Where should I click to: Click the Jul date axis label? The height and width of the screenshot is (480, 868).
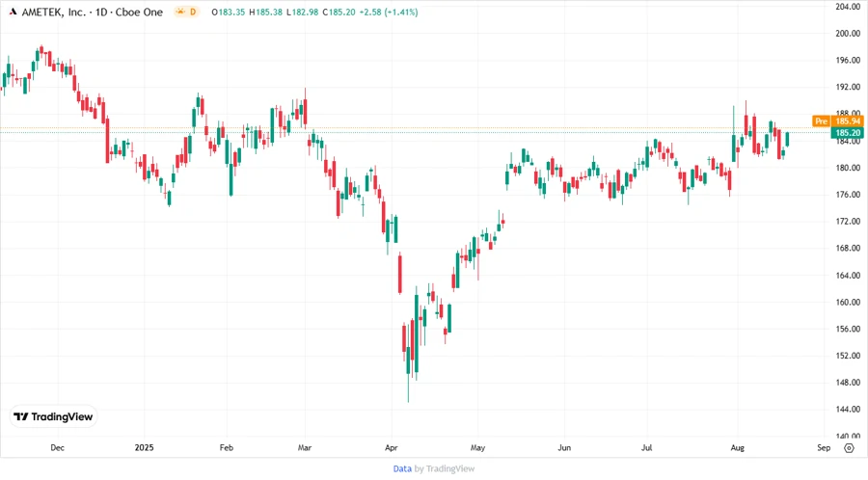coord(646,447)
